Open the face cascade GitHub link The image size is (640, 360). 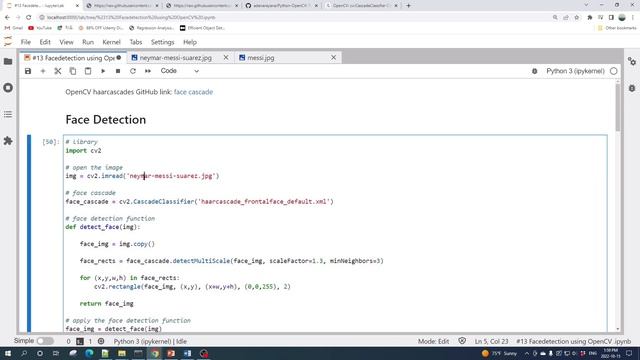click(193, 92)
